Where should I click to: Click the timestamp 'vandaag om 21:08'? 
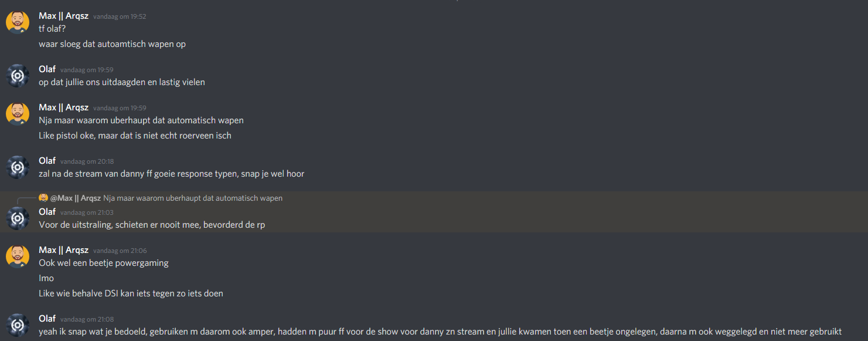click(87, 319)
